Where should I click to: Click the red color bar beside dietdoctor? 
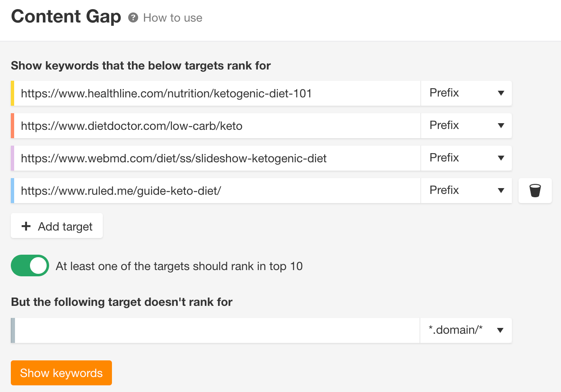point(12,125)
